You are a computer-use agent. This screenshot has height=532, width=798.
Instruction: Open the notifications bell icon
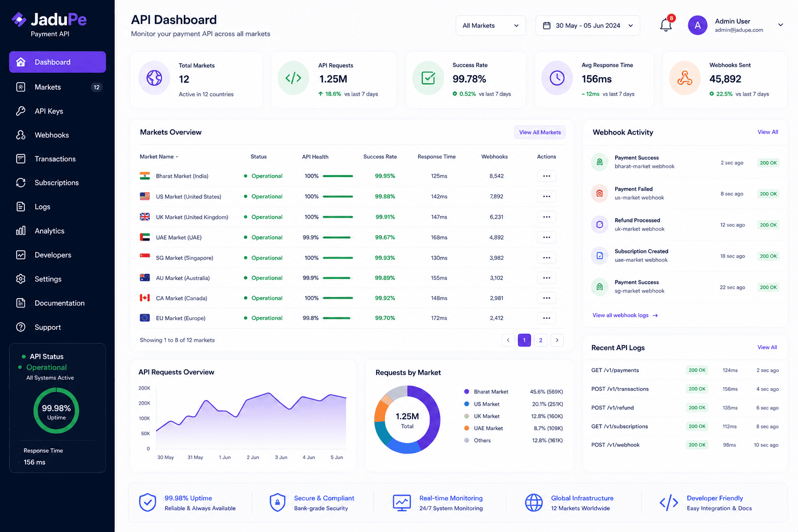pos(666,25)
